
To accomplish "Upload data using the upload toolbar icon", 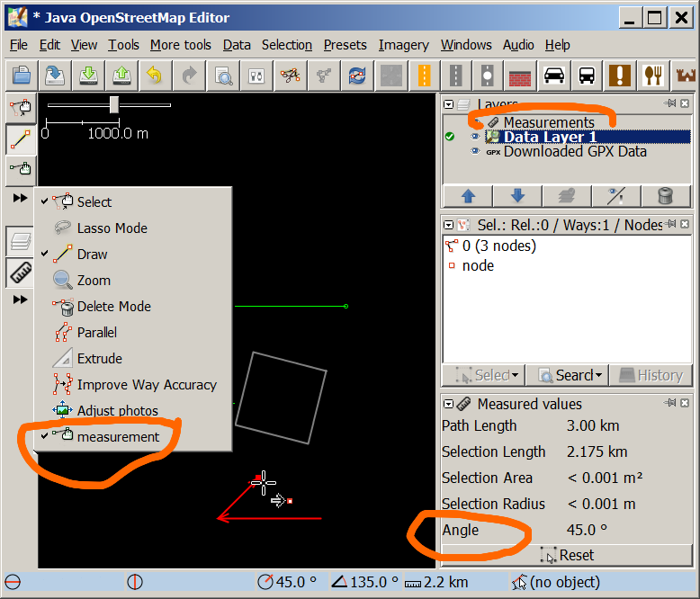I will coord(121,76).
